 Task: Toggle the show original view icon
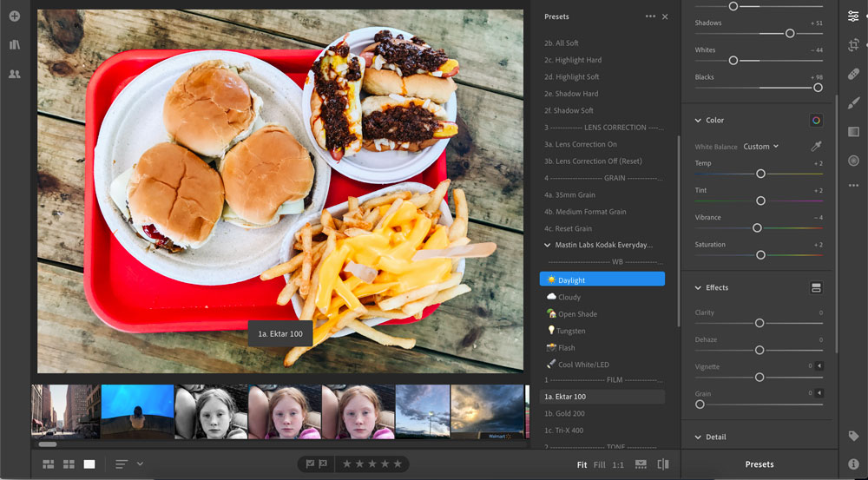[663, 464]
